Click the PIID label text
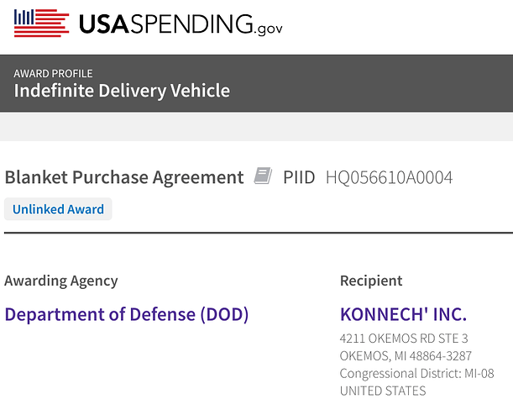This screenshot has width=513, height=420. [x=299, y=178]
